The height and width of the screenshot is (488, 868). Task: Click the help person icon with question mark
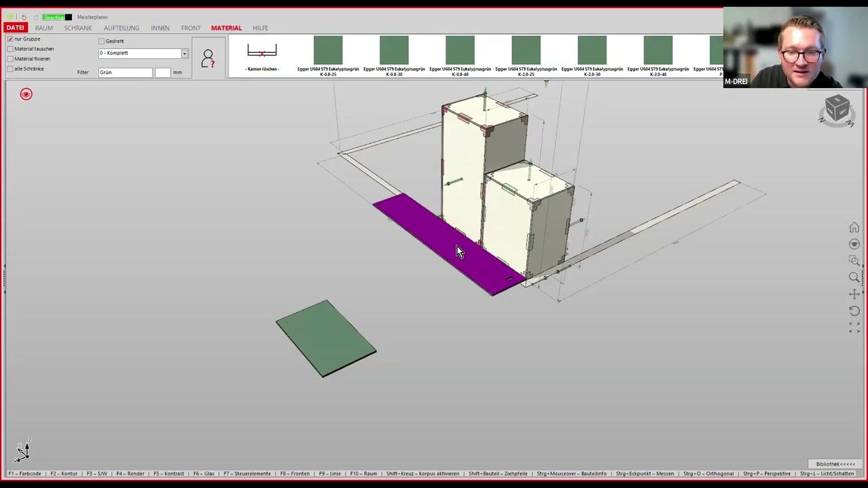pyautogui.click(x=208, y=58)
